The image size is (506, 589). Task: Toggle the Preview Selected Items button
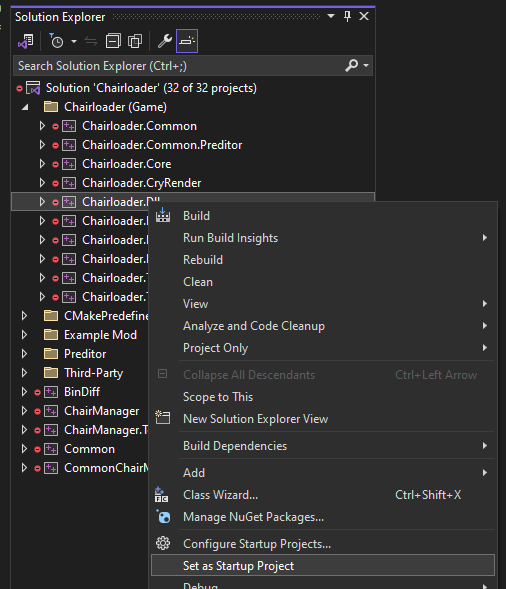point(187,41)
